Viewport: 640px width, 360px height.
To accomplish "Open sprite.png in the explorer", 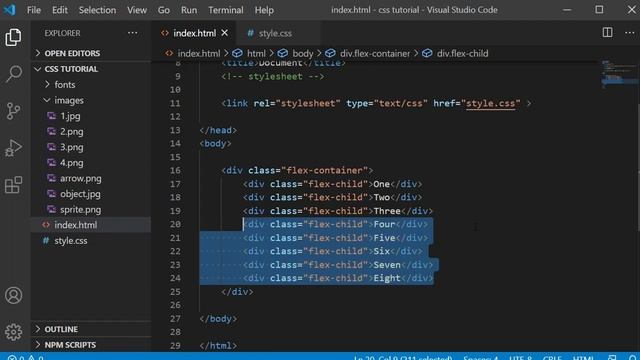I will (x=80, y=209).
